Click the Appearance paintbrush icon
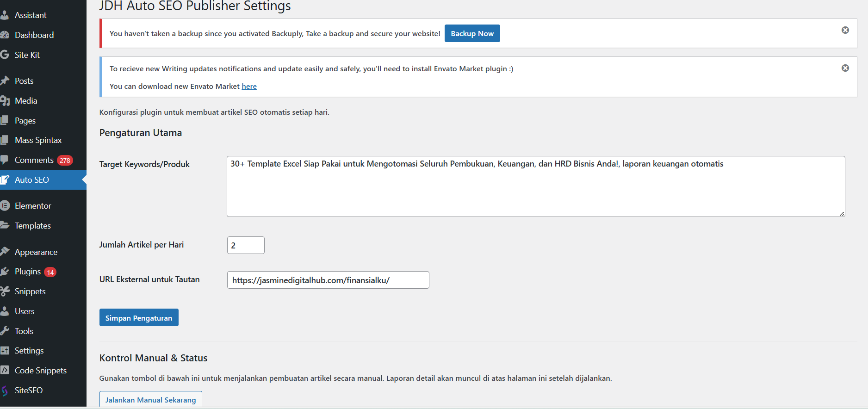 pyautogui.click(x=5, y=252)
